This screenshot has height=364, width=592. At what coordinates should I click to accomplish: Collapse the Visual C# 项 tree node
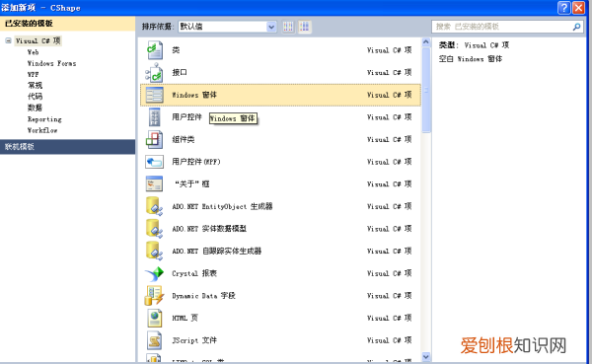click(x=8, y=40)
